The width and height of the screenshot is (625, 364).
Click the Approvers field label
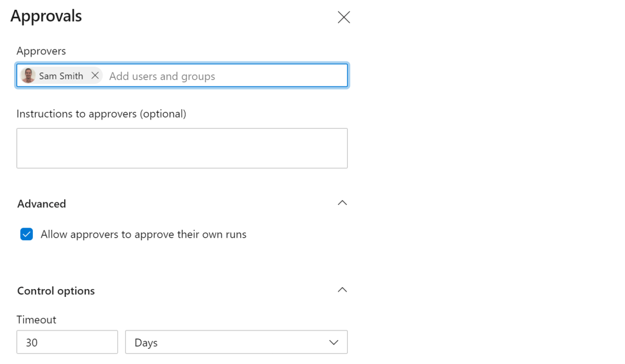point(41,51)
